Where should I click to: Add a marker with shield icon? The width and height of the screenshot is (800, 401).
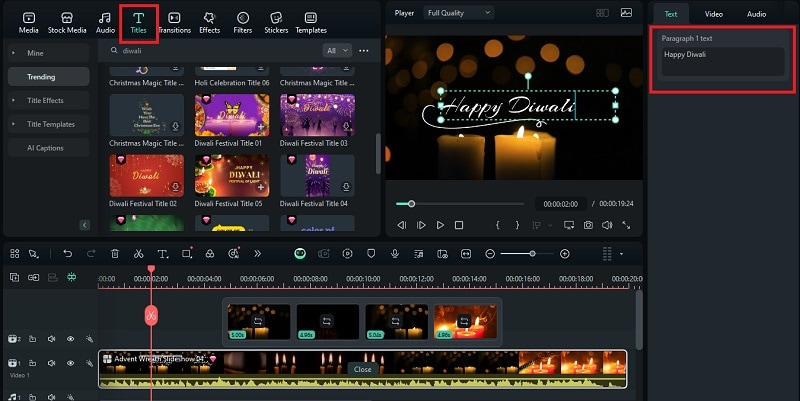coord(371,254)
